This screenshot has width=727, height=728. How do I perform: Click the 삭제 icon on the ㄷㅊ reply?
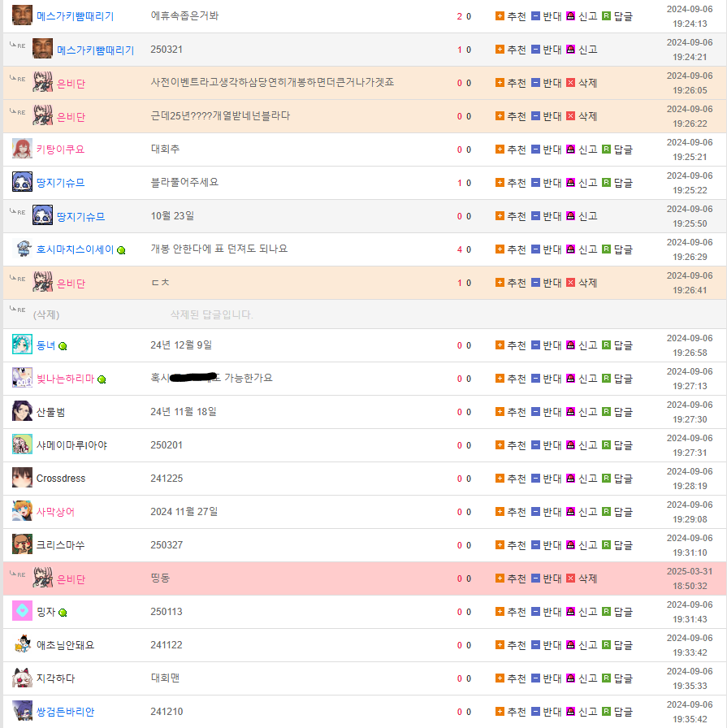[x=570, y=283]
